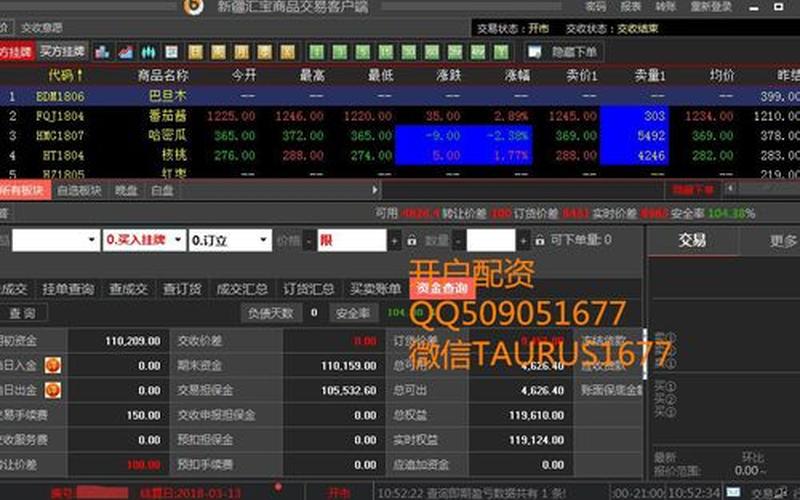Sort by the 涨幅 column header
This screenshot has width=800, height=500.
(517, 76)
